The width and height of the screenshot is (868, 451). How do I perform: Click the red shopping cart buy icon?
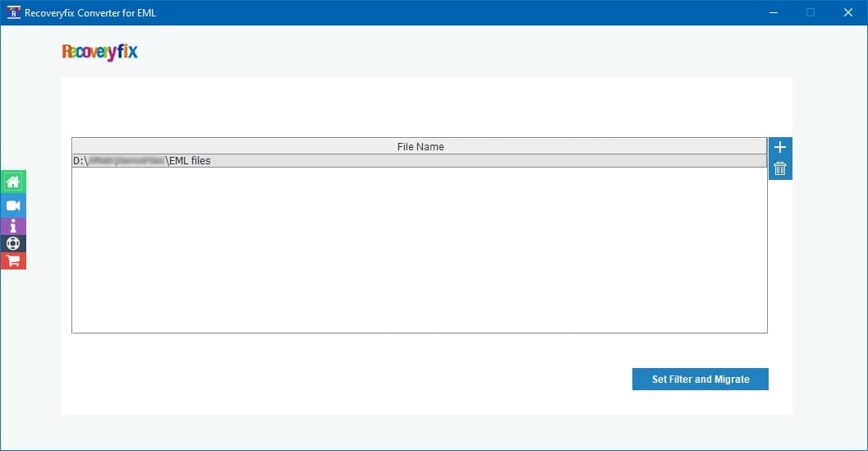coord(13,260)
